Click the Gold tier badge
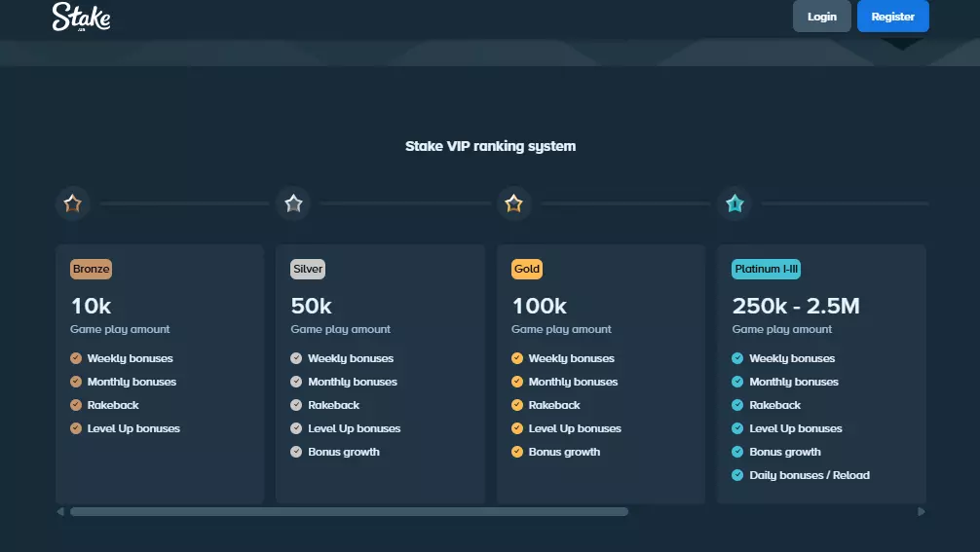Image resolution: width=980 pixels, height=552 pixels. [x=527, y=269]
